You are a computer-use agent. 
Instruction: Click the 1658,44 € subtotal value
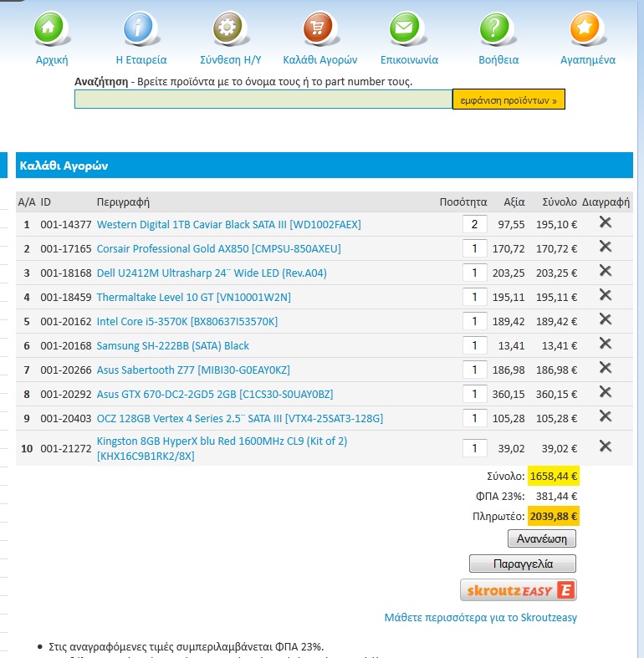(x=554, y=476)
